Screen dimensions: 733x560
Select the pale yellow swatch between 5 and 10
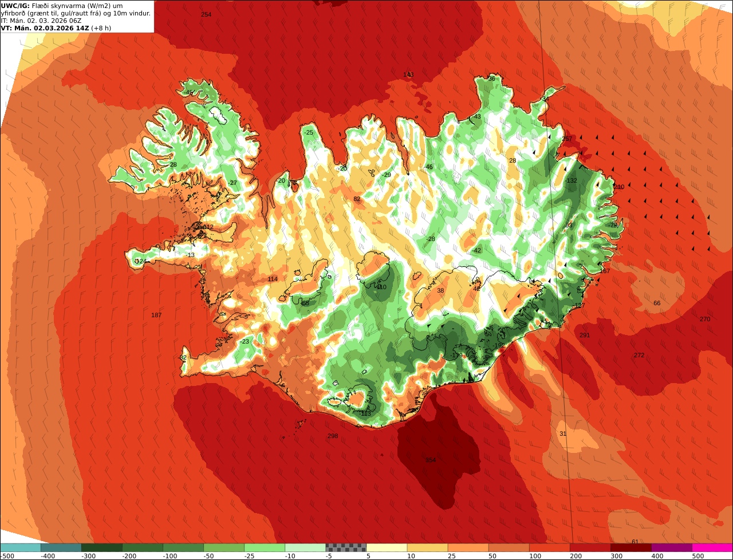pyautogui.click(x=386, y=547)
